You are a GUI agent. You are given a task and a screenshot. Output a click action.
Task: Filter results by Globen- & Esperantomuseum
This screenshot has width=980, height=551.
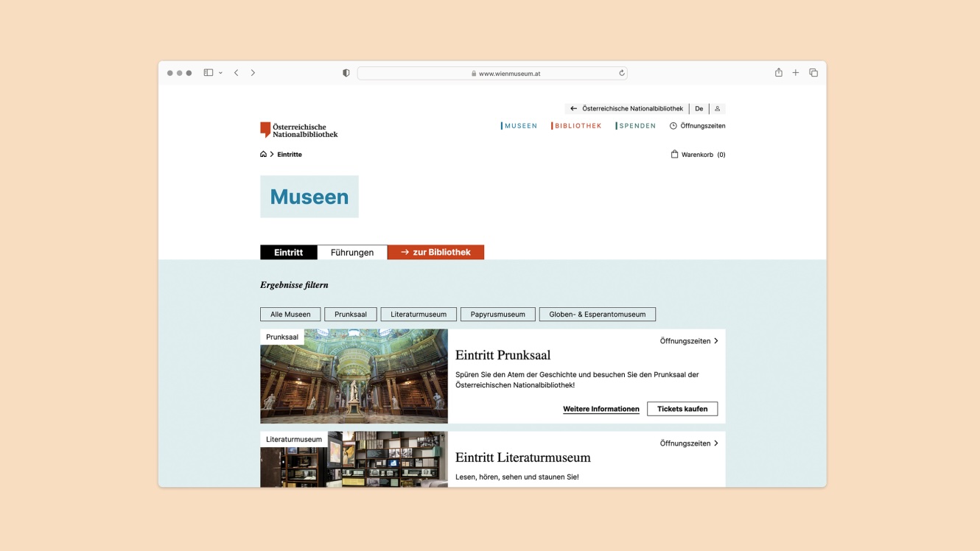(x=598, y=315)
